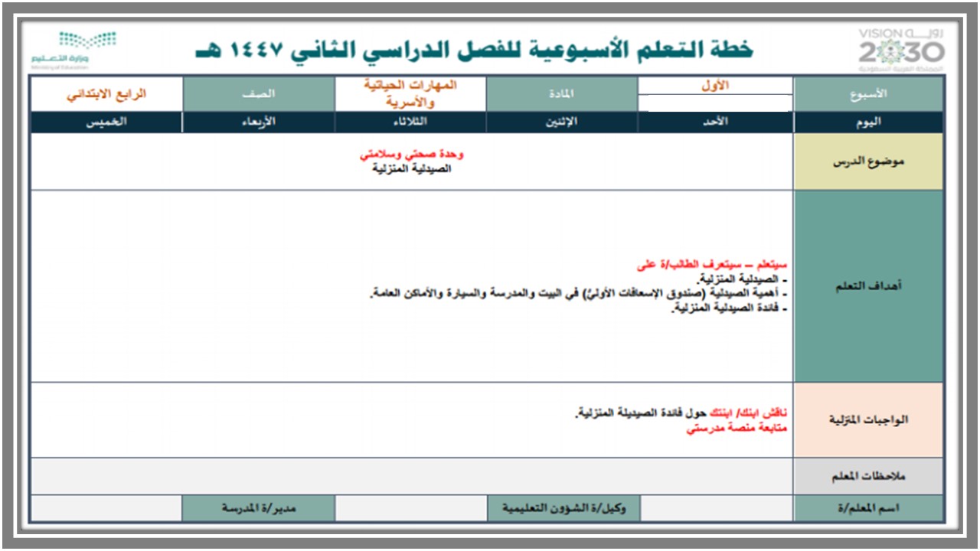
Task: Click the 'مدير/ة المدرسة' label cell
Action: [x=259, y=508]
